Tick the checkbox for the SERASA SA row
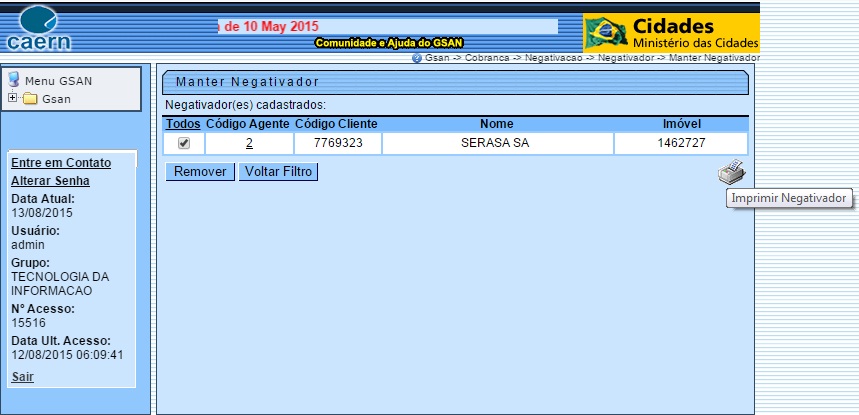The image size is (859, 415). [183, 143]
